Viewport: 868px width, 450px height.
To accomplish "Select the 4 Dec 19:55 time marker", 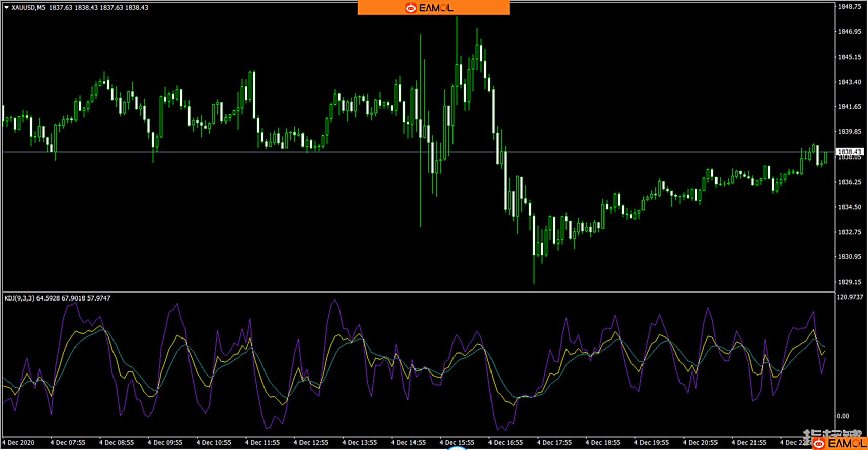I will pos(652,443).
